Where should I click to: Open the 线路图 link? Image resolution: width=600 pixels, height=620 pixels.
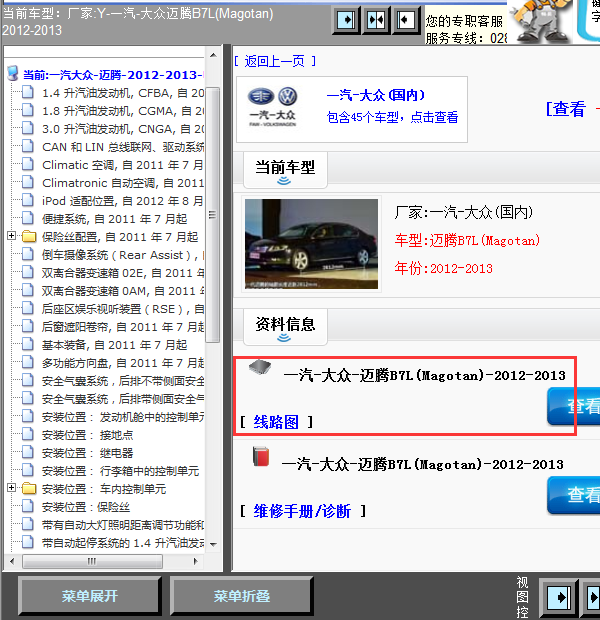pos(276,422)
